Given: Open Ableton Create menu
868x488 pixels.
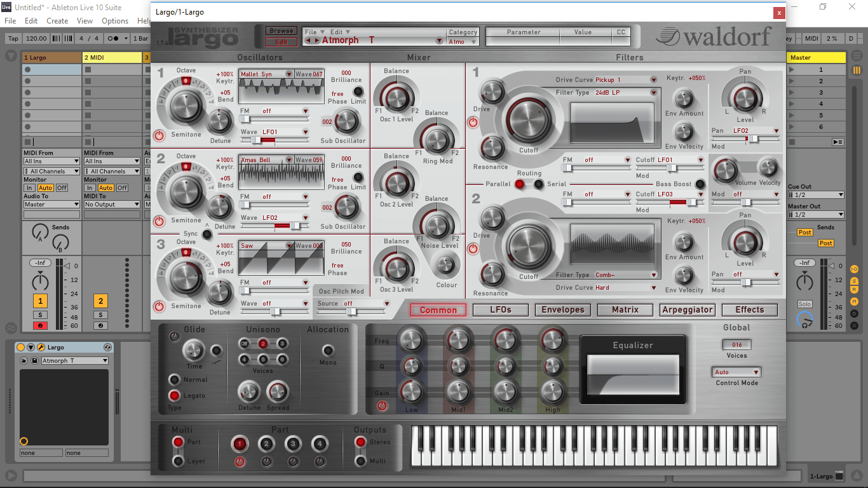Looking at the screenshot, I should coord(57,21).
